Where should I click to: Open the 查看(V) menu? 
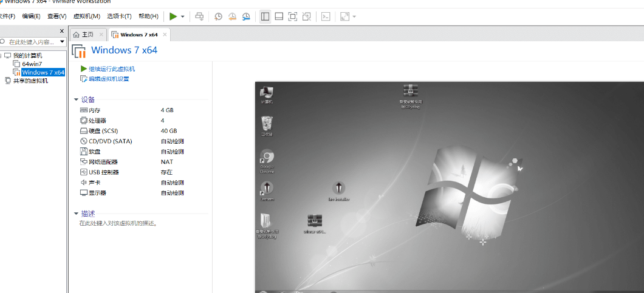click(57, 16)
